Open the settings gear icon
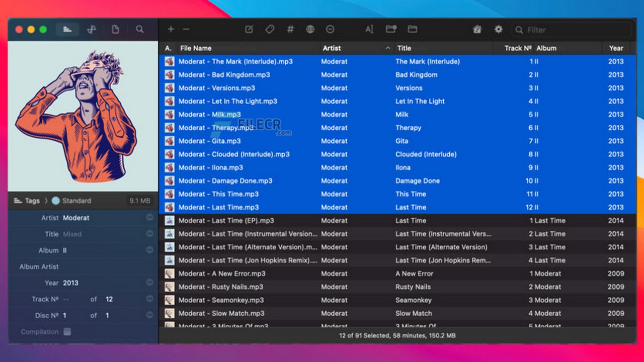Image resolution: width=644 pixels, height=362 pixels. pyautogui.click(x=498, y=30)
